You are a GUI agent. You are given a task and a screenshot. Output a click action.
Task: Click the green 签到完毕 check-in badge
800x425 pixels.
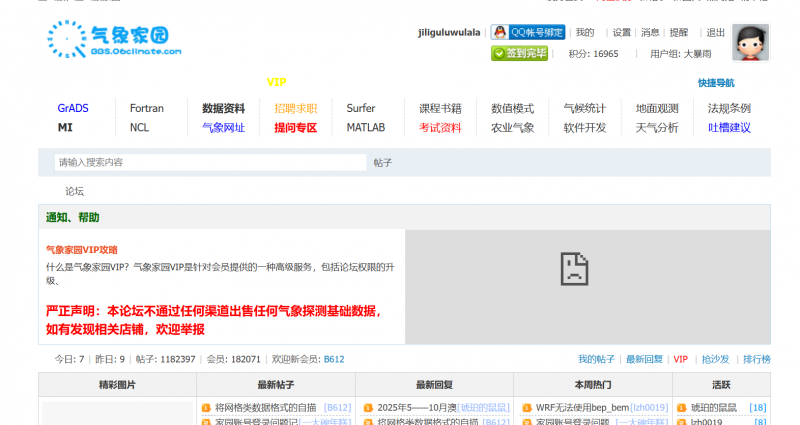click(x=519, y=53)
